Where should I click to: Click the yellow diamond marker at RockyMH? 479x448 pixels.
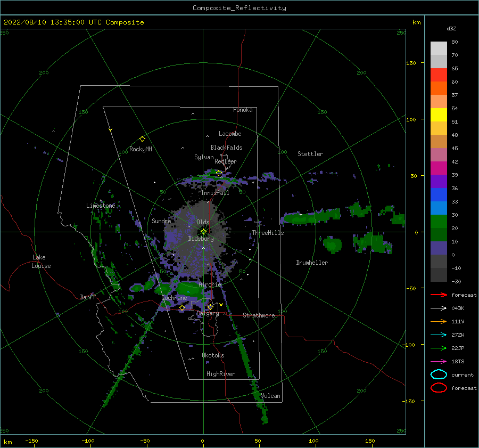click(142, 139)
